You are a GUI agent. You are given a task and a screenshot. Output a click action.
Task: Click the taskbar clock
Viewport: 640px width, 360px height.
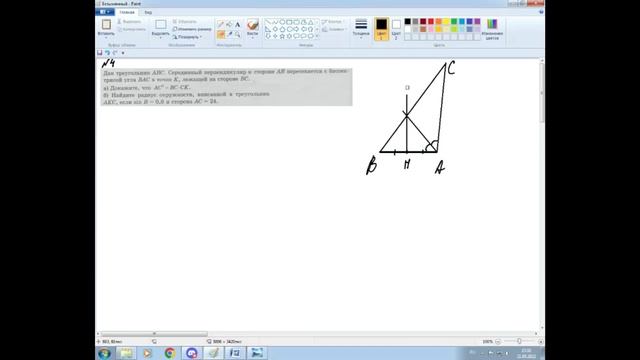pyautogui.click(x=526, y=353)
